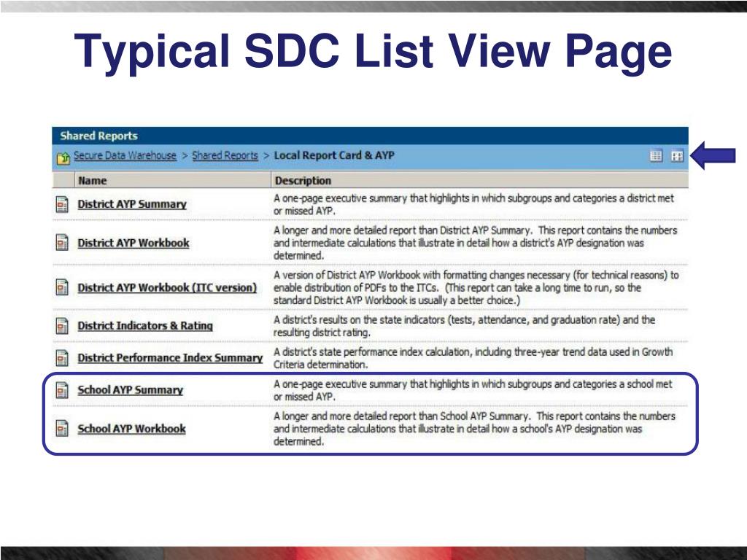Switch to tile view icon
747x560 pixels.
[x=677, y=156]
